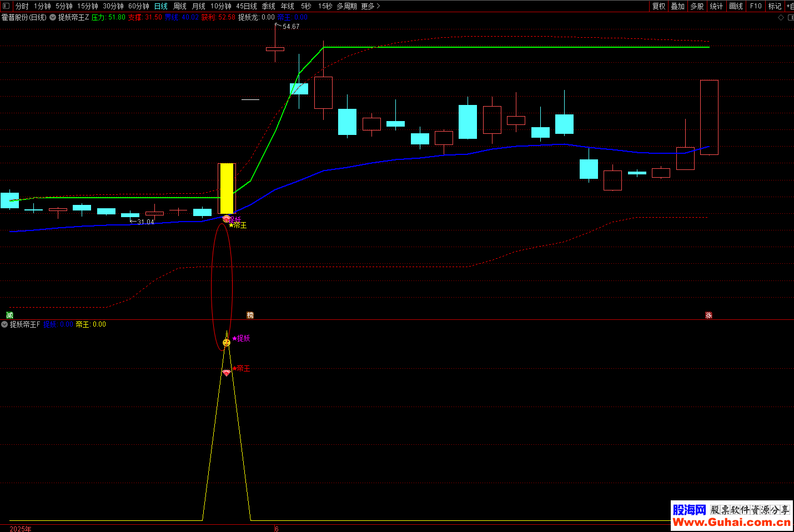Select the 1分钟 period tab
The width and height of the screenshot is (794, 532).
click(x=42, y=6)
